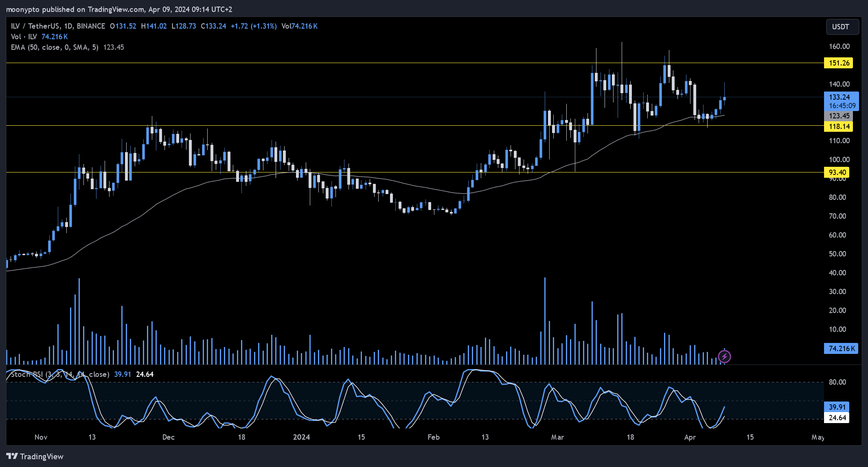This screenshot has width=868, height=467.
Task: Click the +1.72 (+1.31%) change value
Action: coord(254,26)
